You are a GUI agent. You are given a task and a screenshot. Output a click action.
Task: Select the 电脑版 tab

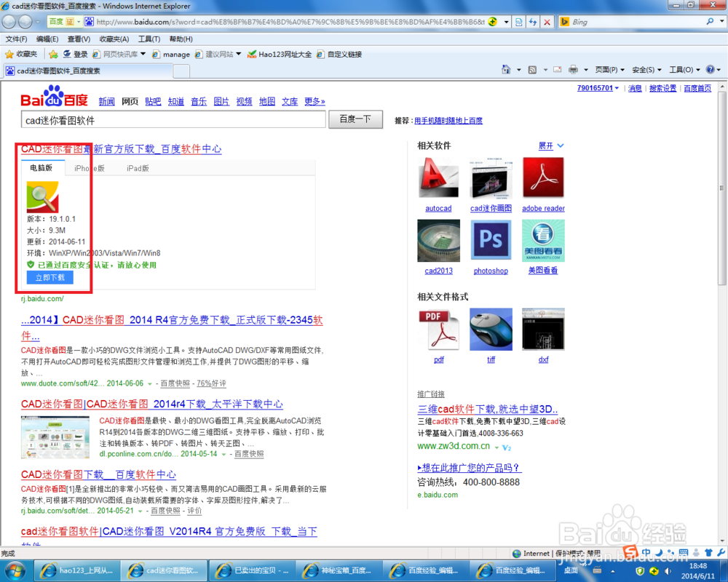click(41, 167)
